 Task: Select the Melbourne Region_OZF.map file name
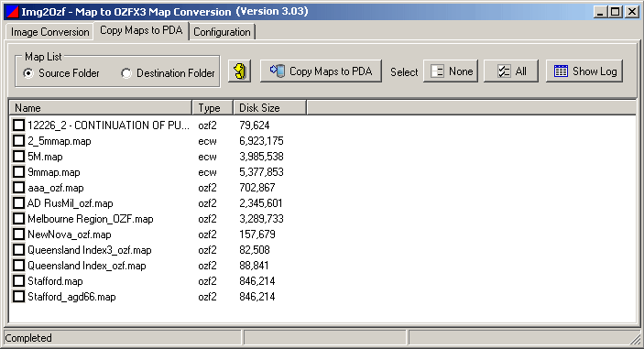click(x=91, y=219)
